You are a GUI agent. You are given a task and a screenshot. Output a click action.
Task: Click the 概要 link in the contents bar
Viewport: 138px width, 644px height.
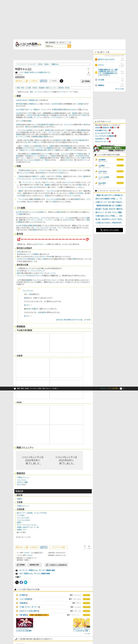click(x=18, y=88)
